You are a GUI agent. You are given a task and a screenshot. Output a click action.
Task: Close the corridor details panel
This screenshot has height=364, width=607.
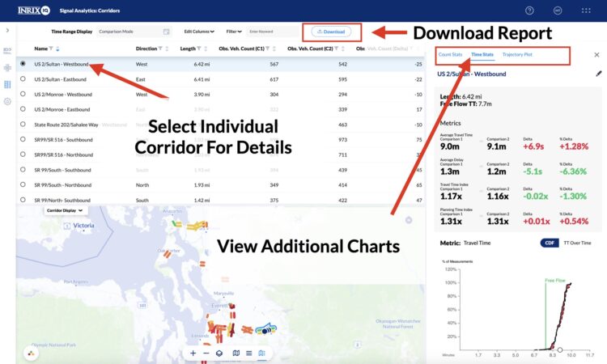[596, 55]
